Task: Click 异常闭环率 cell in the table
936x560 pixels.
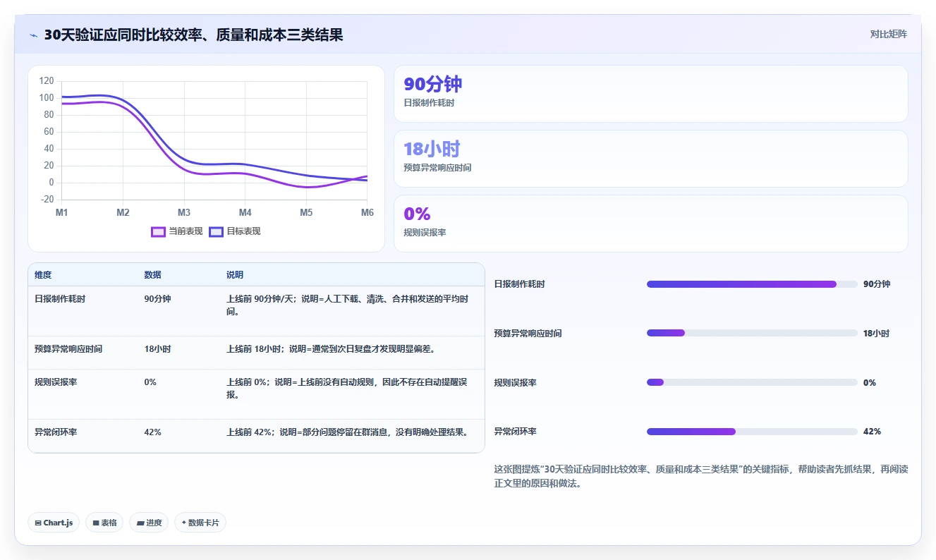Action: [x=56, y=432]
